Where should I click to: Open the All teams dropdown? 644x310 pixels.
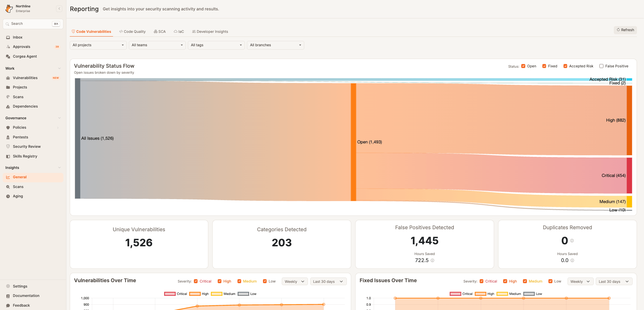coord(157,45)
